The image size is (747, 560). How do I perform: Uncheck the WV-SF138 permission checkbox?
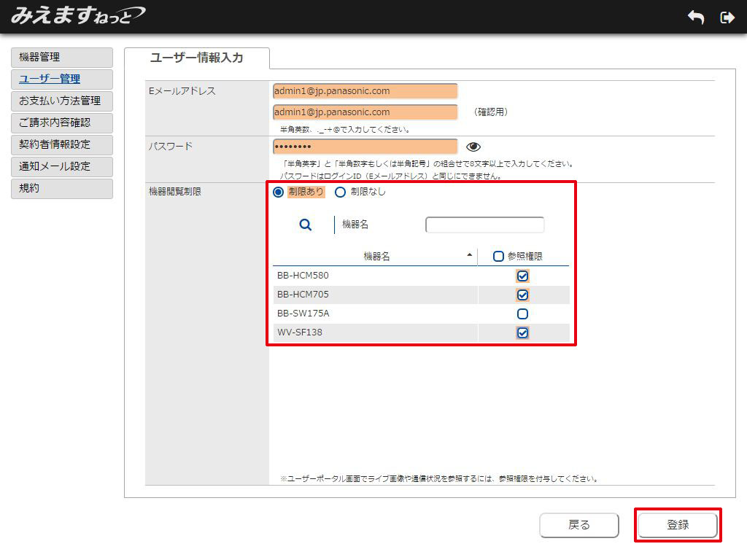(522, 333)
